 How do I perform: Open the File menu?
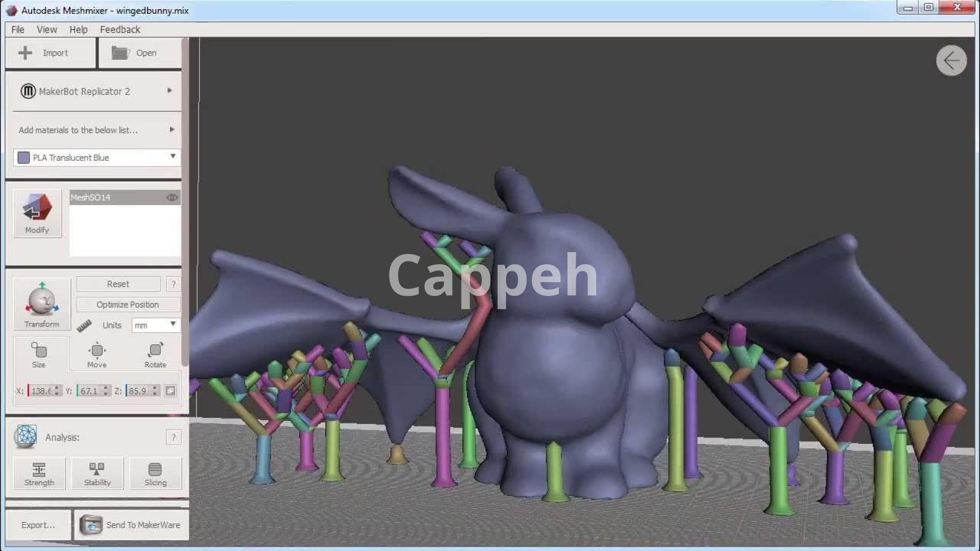pos(18,30)
